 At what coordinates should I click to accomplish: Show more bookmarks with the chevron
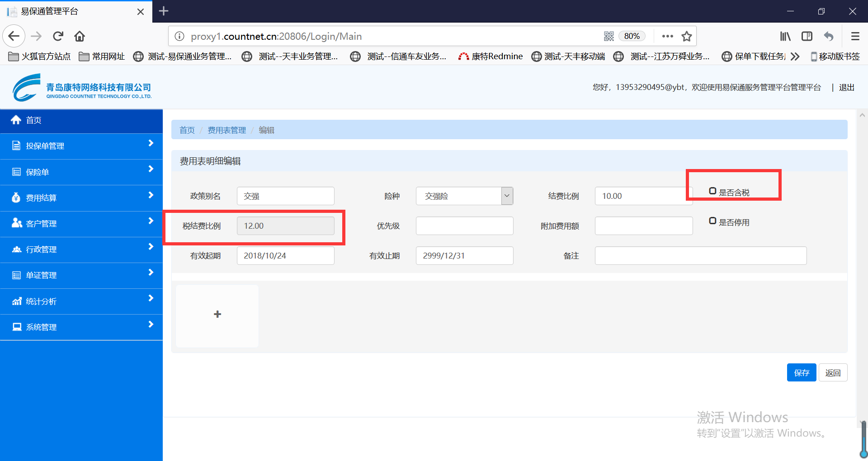pyautogui.click(x=795, y=56)
